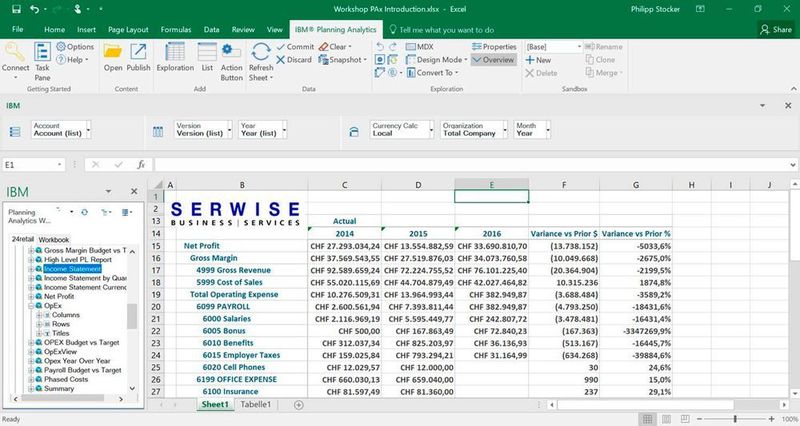The width and height of the screenshot is (800, 426).
Task: Click the Undo icon in title bar
Action: 34,9
